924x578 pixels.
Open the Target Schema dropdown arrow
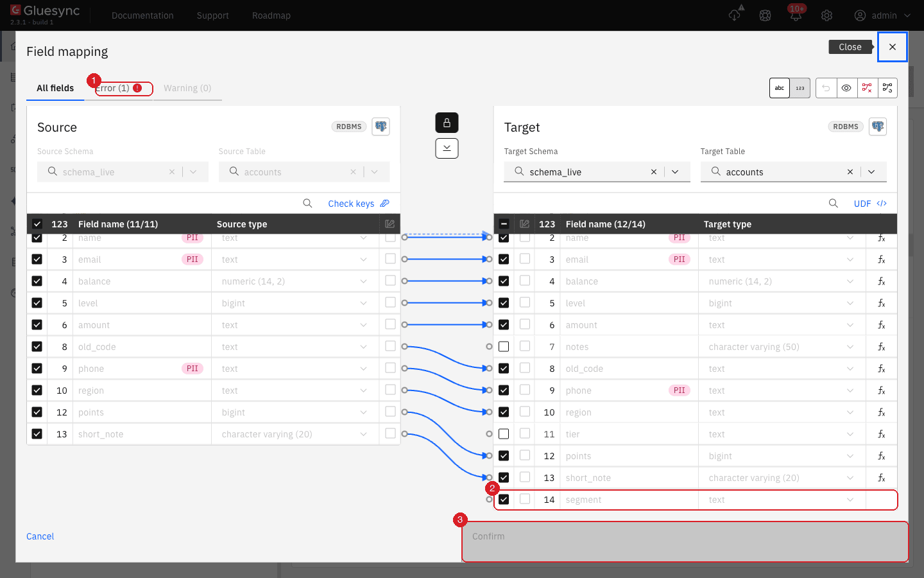pos(675,172)
